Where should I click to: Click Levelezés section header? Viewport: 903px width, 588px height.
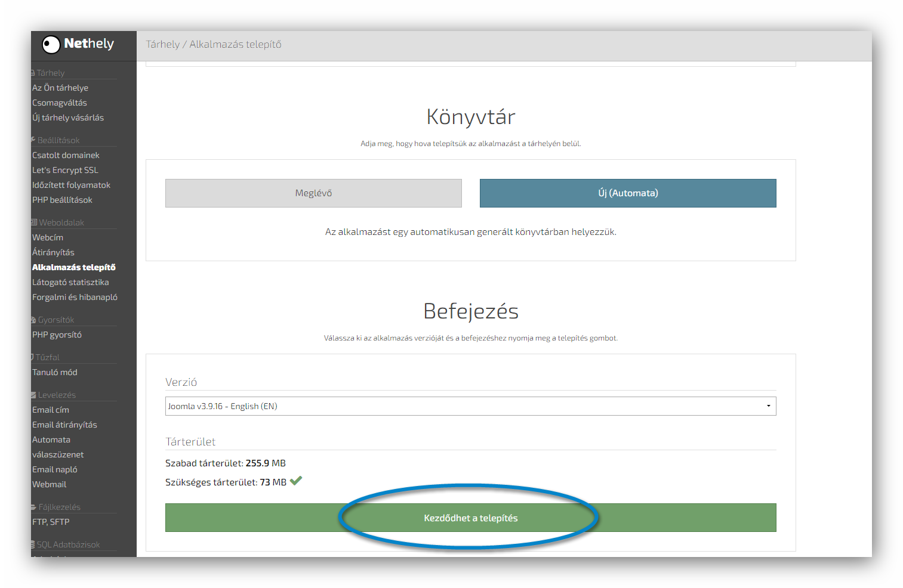pos(54,395)
